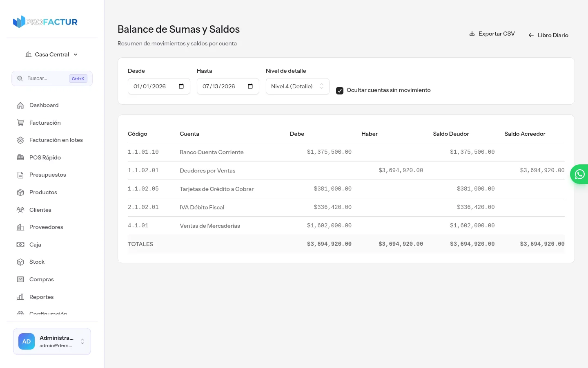Click the search magnifier icon
The height and width of the screenshot is (368, 588).
pos(20,79)
